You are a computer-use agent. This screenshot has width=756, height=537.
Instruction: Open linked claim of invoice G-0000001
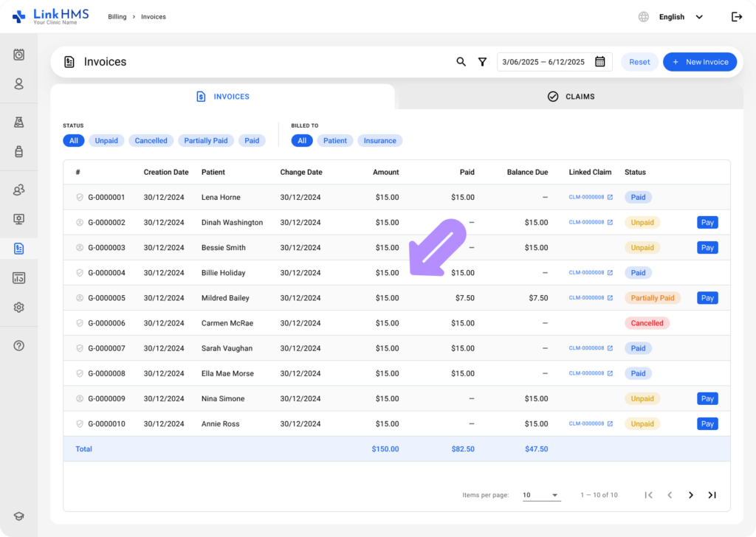(x=591, y=197)
